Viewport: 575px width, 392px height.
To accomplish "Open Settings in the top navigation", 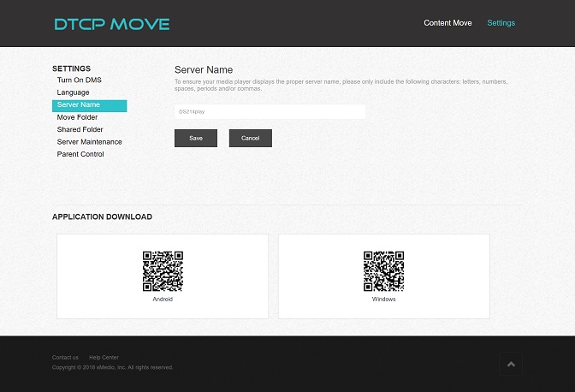I will click(x=501, y=23).
